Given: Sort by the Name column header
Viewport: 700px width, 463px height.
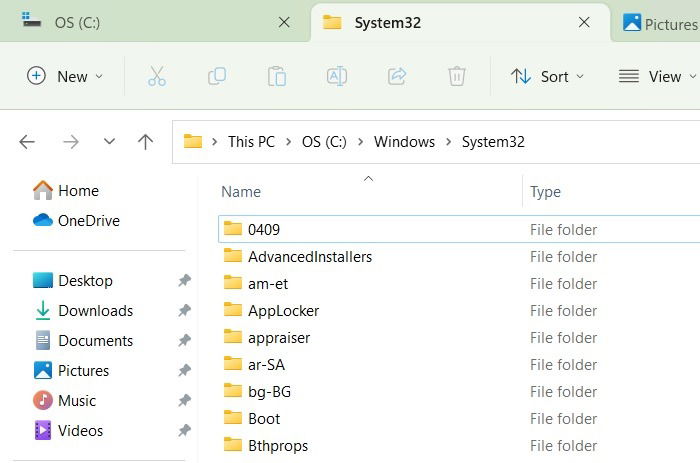Looking at the screenshot, I should click(x=241, y=192).
